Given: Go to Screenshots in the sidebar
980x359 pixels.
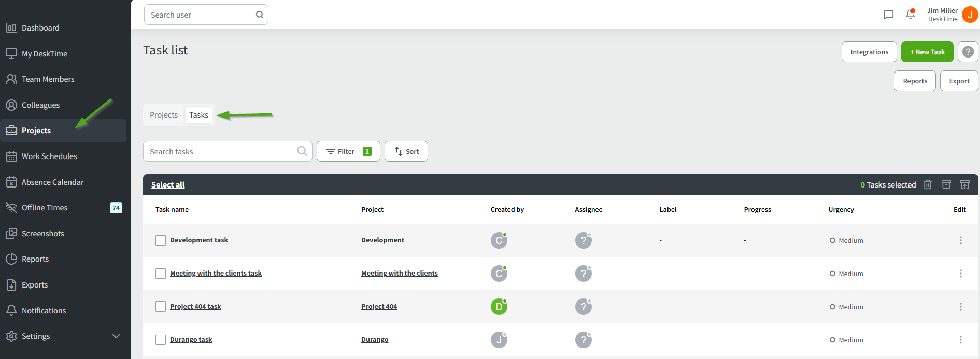Looking at the screenshot, I should pyautogui.click(x=42, y=234).
